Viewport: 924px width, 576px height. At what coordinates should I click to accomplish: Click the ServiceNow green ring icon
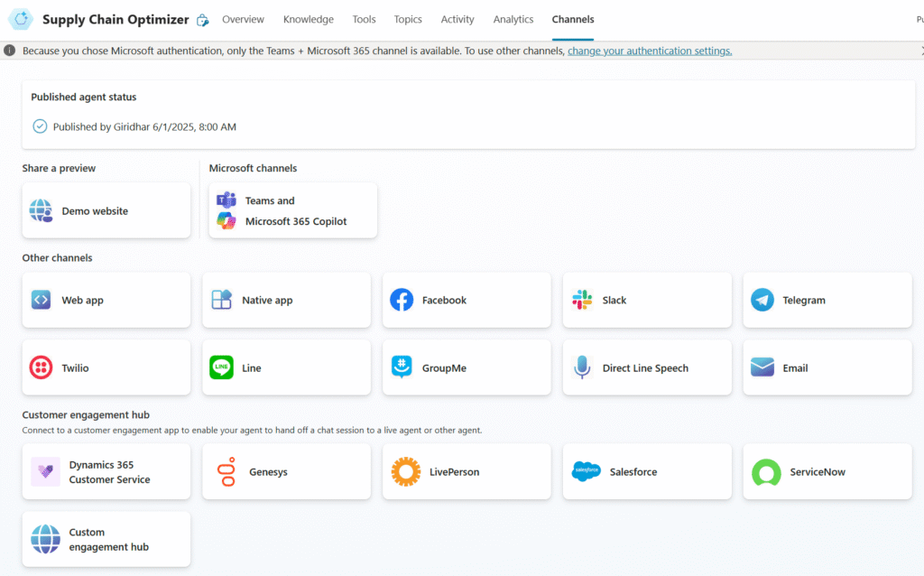[x=766, y=472]
